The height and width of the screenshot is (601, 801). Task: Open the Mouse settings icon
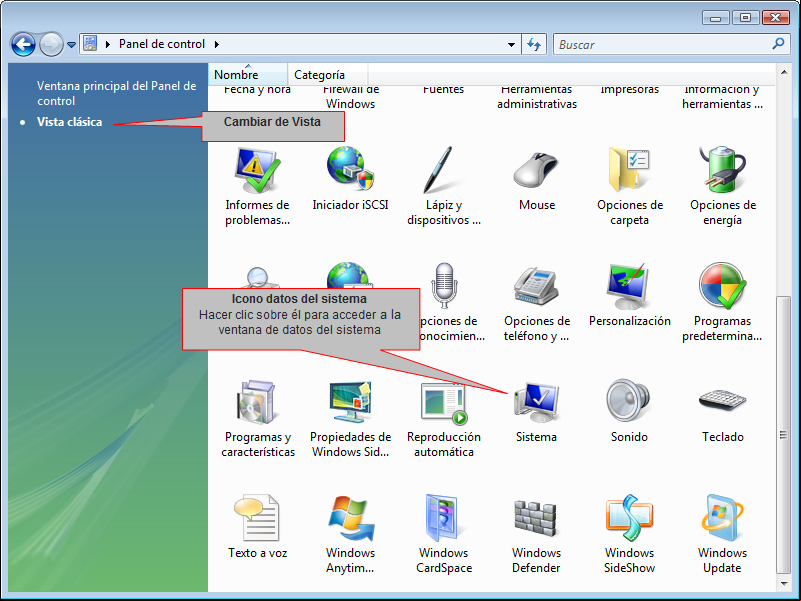(x=536, y=171)
